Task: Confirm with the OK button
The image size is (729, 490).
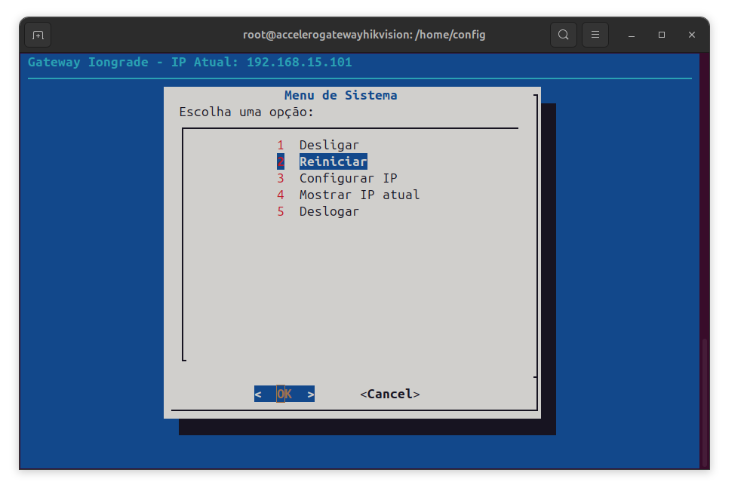Action: pyautogui.click(x=284, y=394)
